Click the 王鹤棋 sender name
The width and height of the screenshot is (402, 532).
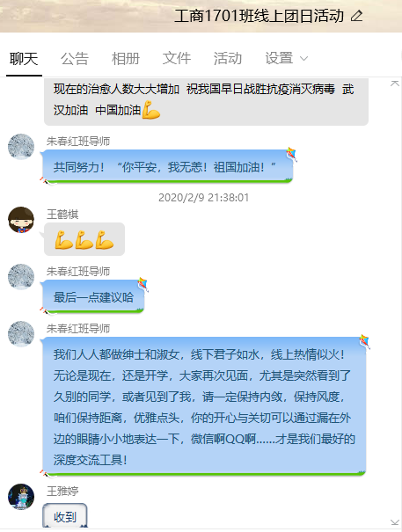[62, 214]
